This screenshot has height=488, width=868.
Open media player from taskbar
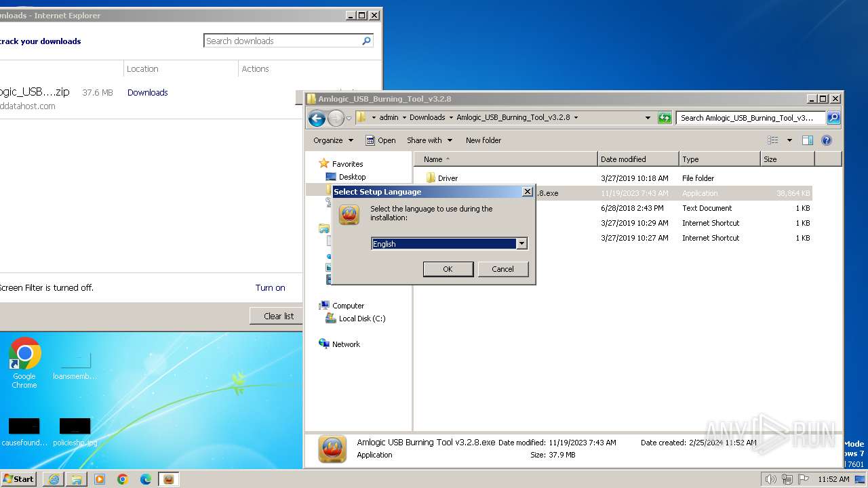(x=100, y=479)
